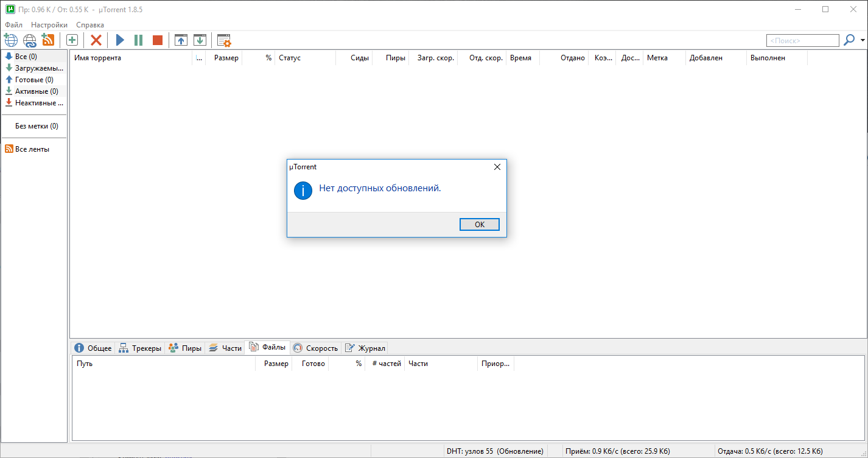Sort by Сиды column header
The height and width of the screenshot is (458, 868).
tap(354, 58)
